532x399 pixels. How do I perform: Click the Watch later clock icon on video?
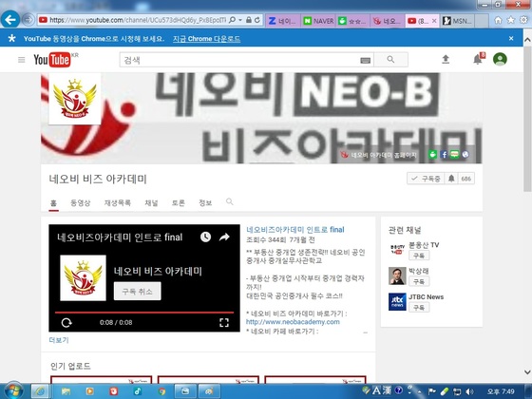(x=205, y=237)
